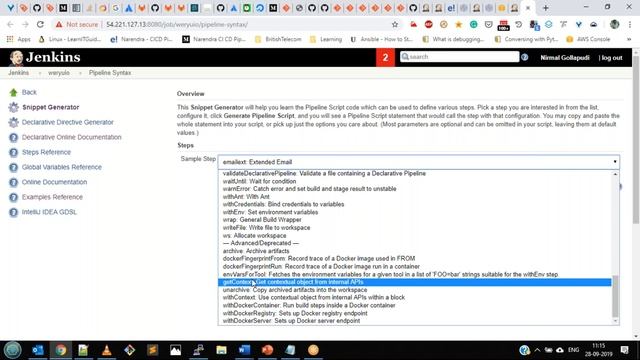The width and height of the screenshot is (640, 360).
Task: Click the Steps Reference help icon
Action: [13, 152]
